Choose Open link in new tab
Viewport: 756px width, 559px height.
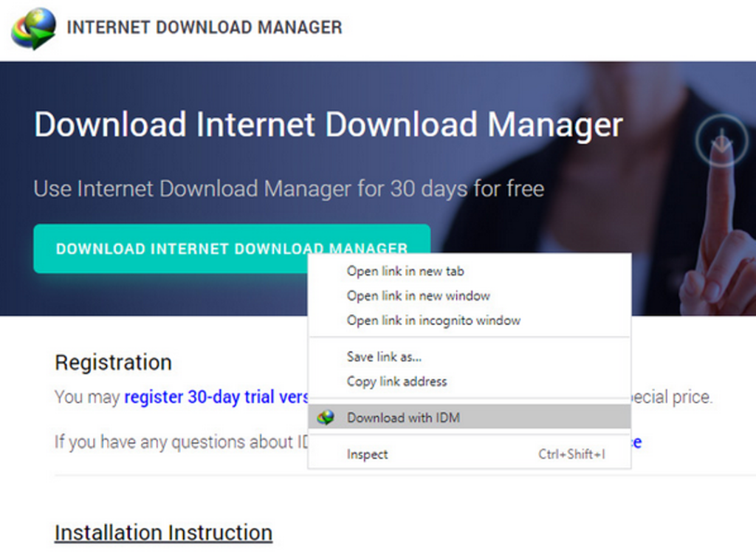(x=405, y=271)
